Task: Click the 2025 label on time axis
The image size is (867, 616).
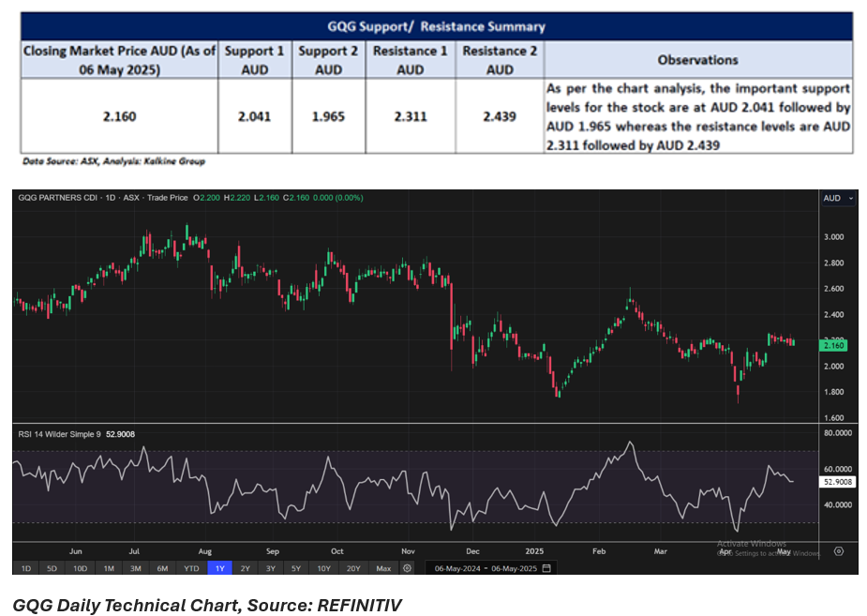Action: tap(534, 551)
